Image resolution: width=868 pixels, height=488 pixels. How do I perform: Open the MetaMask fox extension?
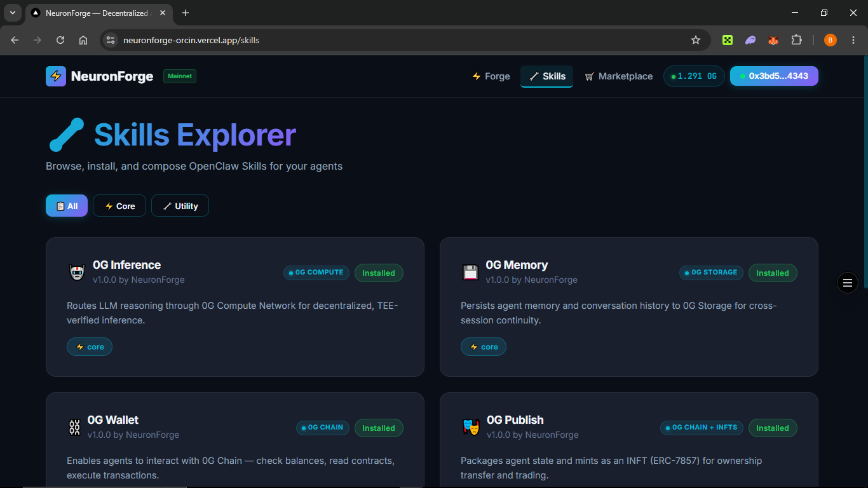click(x=773, y=40)
